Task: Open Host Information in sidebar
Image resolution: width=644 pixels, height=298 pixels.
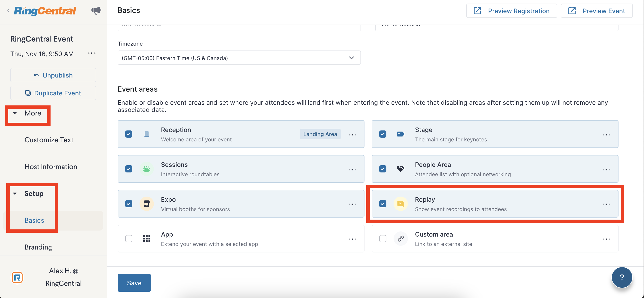Action: click(51, 167)
